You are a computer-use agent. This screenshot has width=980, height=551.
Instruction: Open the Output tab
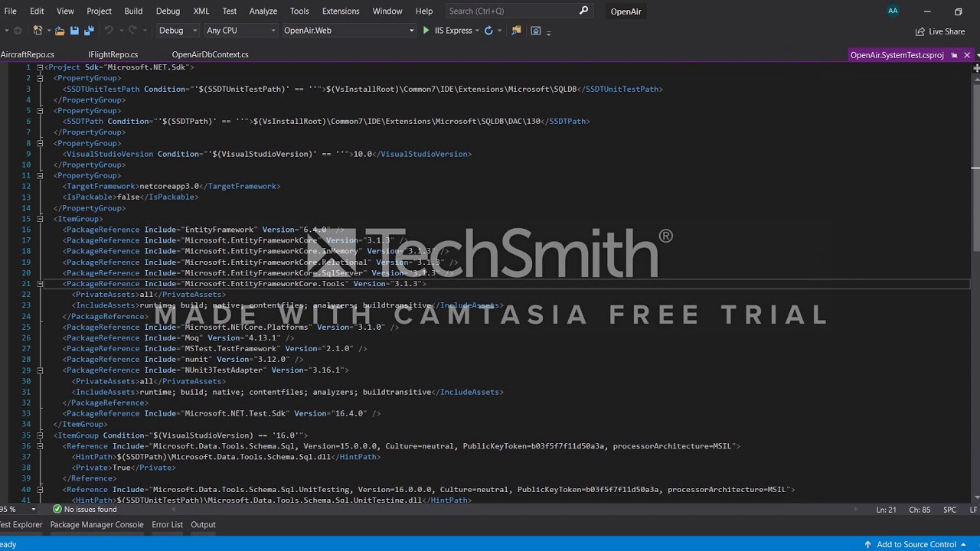pos(203,524)
